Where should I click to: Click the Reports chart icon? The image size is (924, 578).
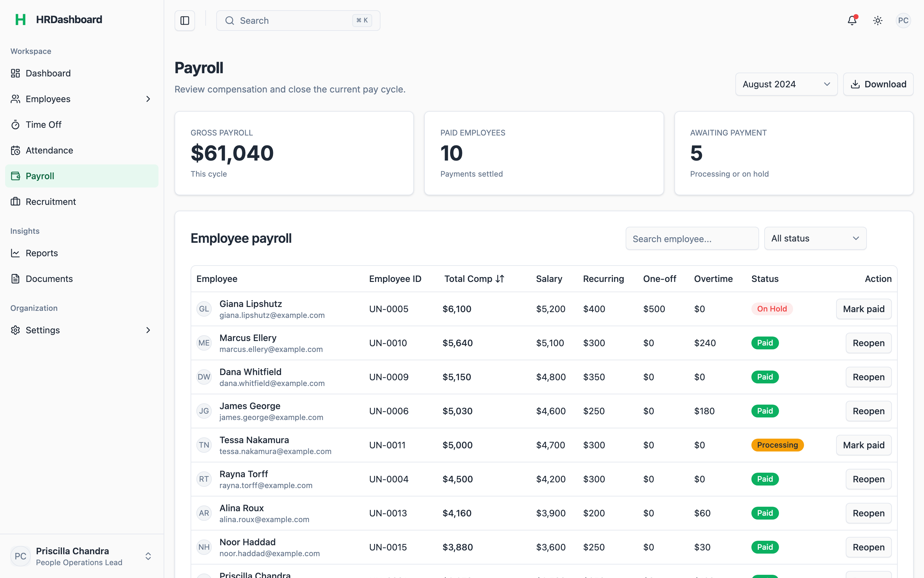(x=15, y=253)
